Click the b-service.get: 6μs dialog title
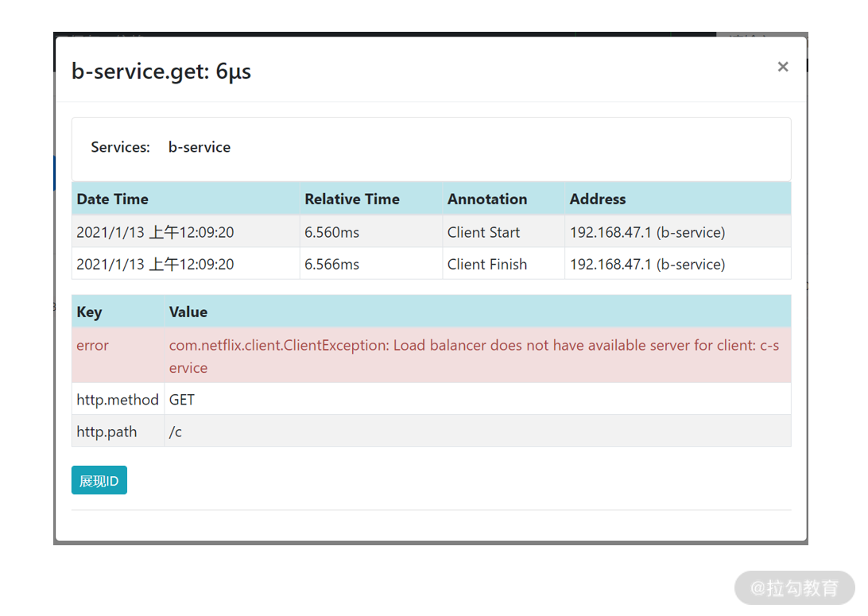 point(161,72)
